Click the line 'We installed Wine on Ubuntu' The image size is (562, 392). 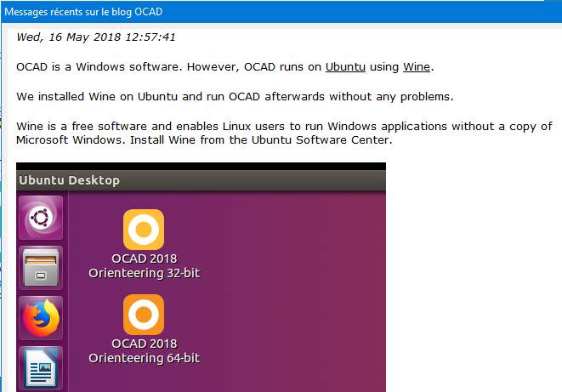97,97
